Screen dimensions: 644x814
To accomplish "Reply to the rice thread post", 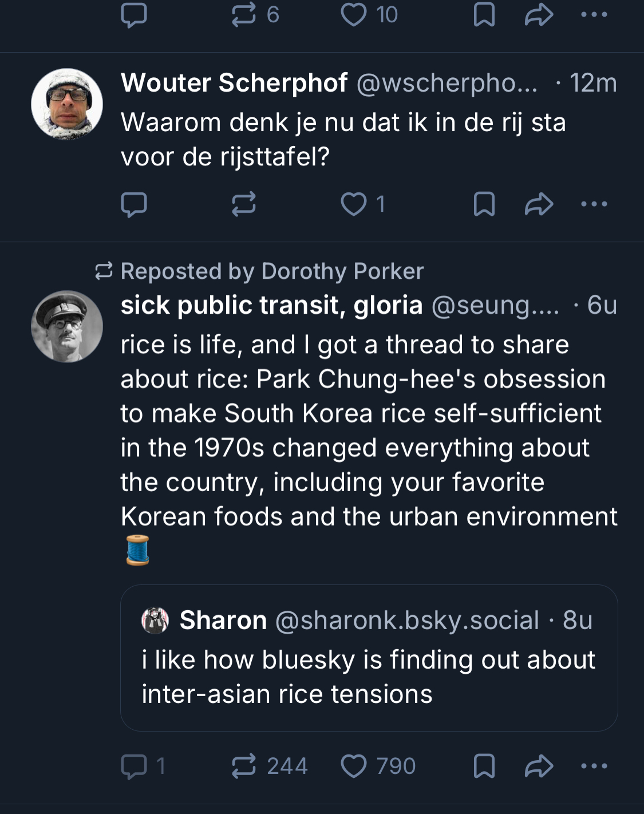I will (134, 766).
